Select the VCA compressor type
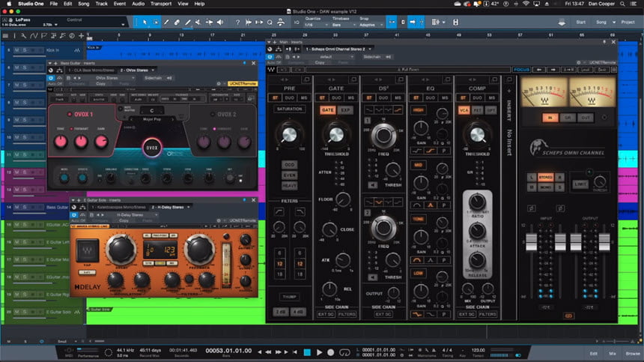Image resolution: width=644 pixels, height=362 pixels. (x=464, y=110)
